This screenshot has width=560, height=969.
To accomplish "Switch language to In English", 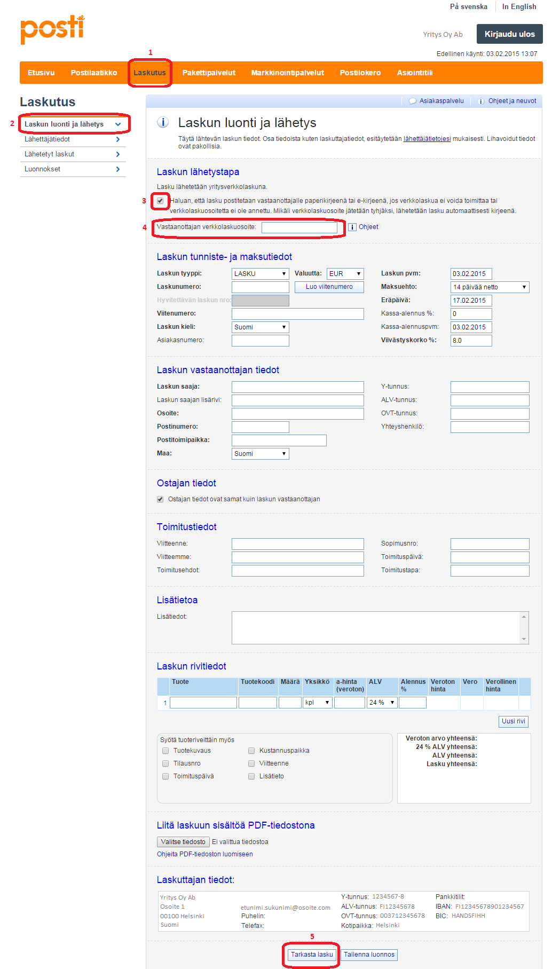I will pyautogui.click(x=519, y=7).
